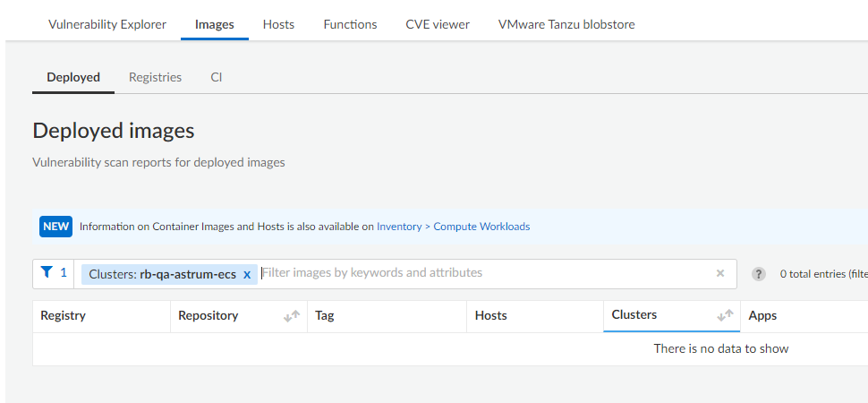Viewport: 868px width, 403px height.
Task: Open the help question mark icon
Action: (759, 274)
